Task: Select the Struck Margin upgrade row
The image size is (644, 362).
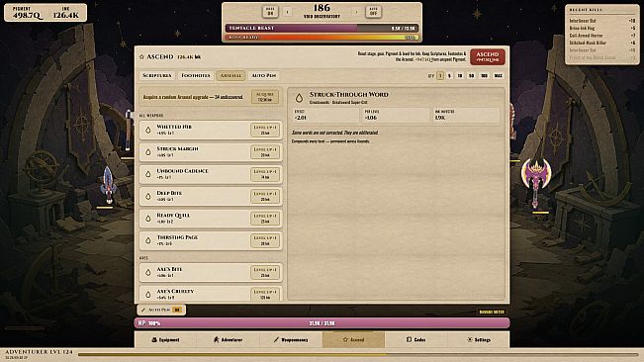Action: (x=211, y=152)
